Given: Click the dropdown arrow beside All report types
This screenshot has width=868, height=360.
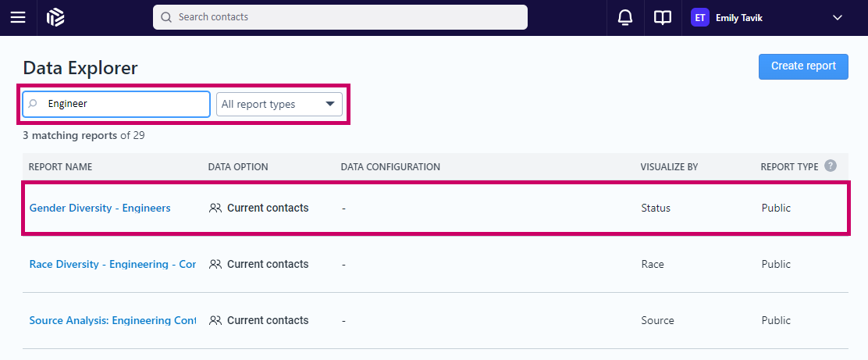Looking at the screenshot, I should coord(330,104).
